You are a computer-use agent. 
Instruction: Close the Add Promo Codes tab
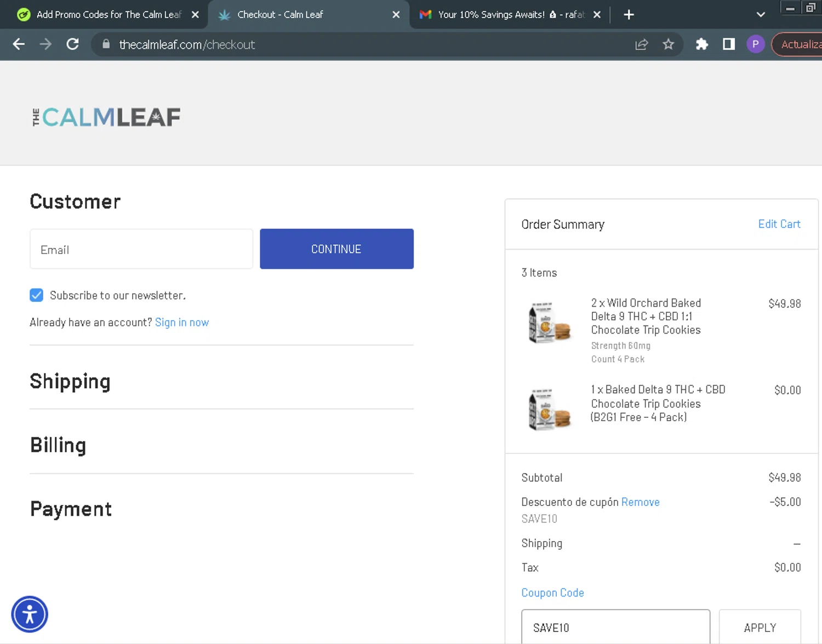pyautogui.click(x=195, y=15)
